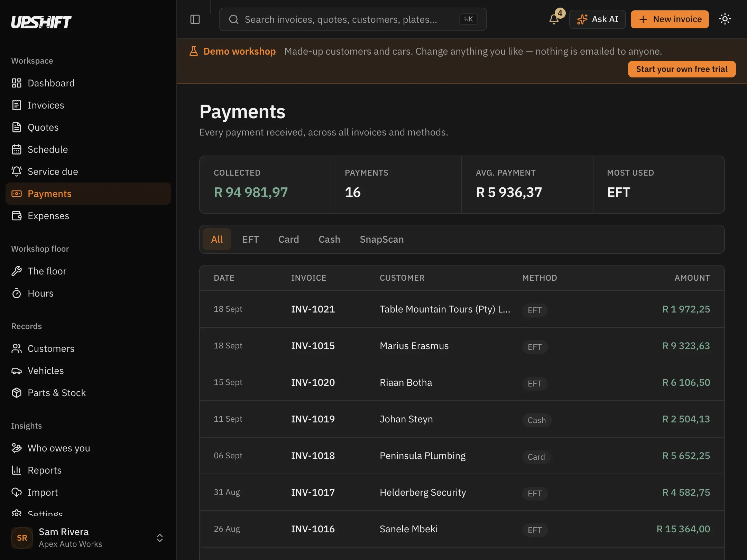Click the search magnifier icon
The height and width of the screenshot is (560, 747).
coord(234,19)
